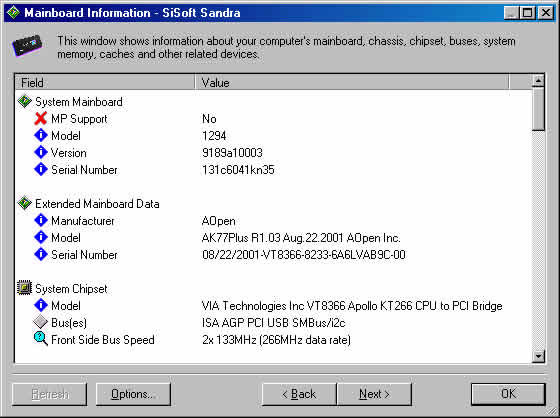Click the System Mainboard section icon
This screenshot has height=418, width=560.
pyautogui.click(x=24, y=101)
